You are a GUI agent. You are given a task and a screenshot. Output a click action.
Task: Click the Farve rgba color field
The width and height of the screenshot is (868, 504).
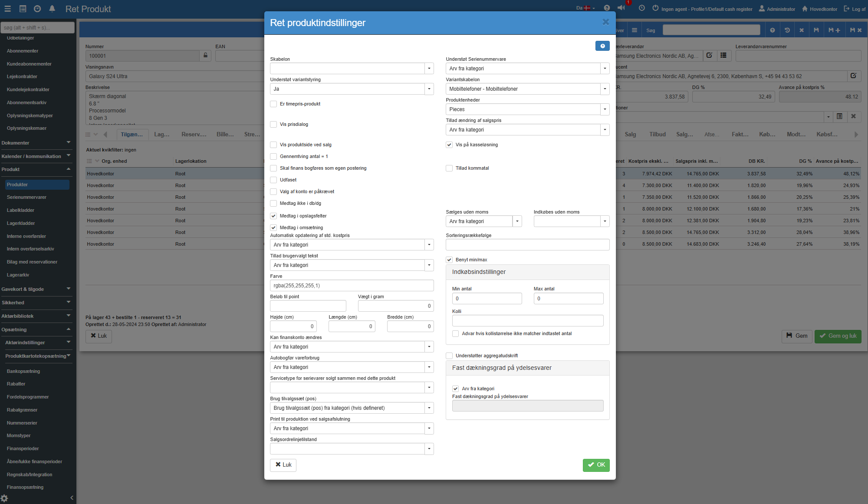coord(352,286)
